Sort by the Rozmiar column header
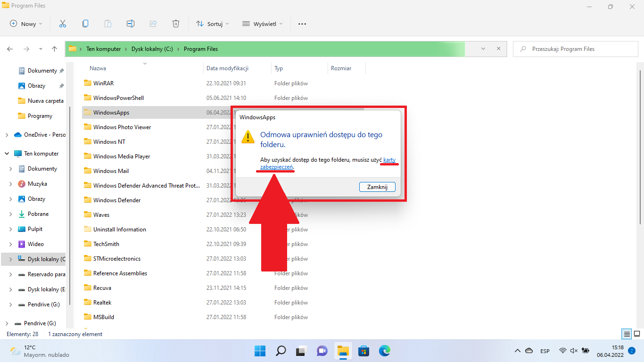The image size is (644, 362). (x=341, y=68)
